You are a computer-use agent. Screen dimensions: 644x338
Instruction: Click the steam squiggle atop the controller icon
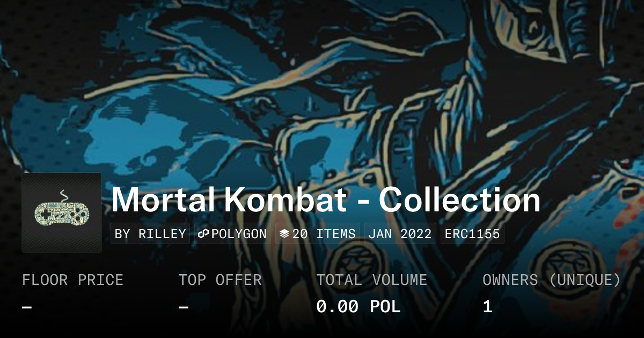tap(63, 195)
